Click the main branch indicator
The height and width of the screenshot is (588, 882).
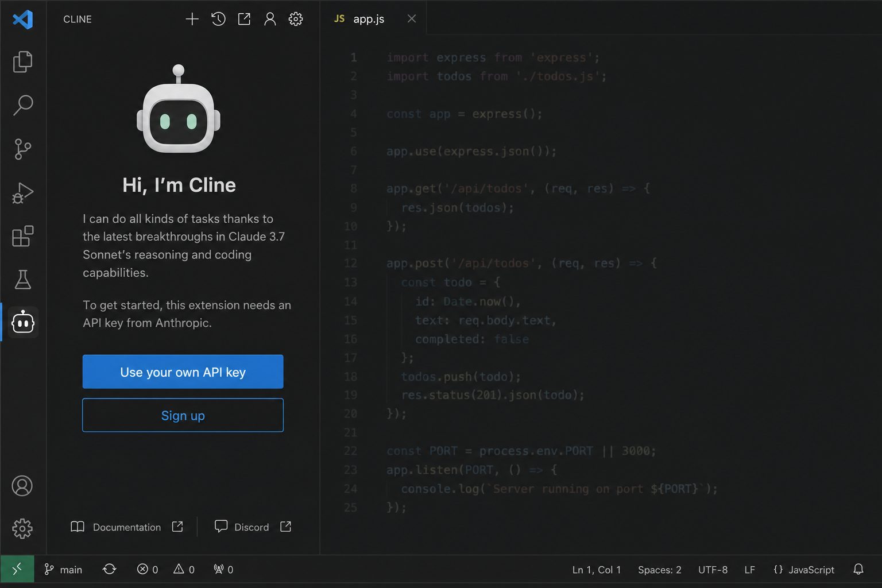[63, 570]
